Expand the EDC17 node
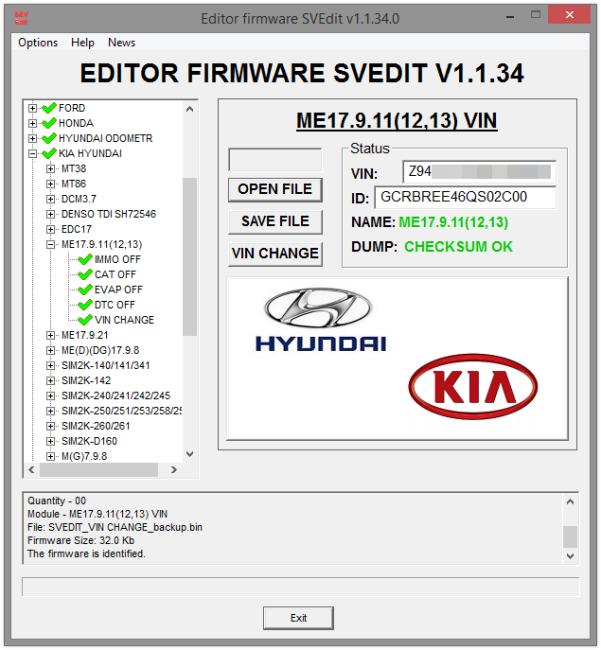The width and height of the screenshot is (601, 650). point(51,229)
